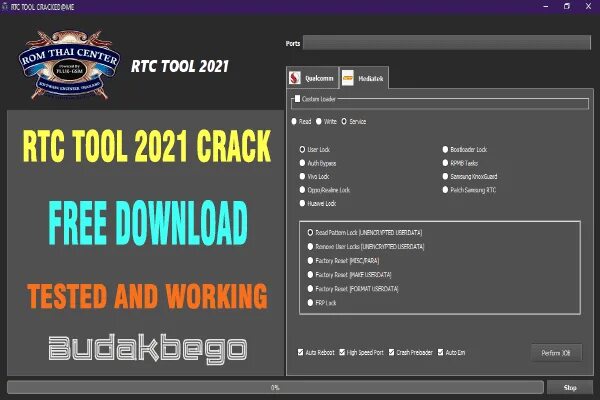Close the RTC Tool window
Screen dimensions: 600x400
pos(588,7)
